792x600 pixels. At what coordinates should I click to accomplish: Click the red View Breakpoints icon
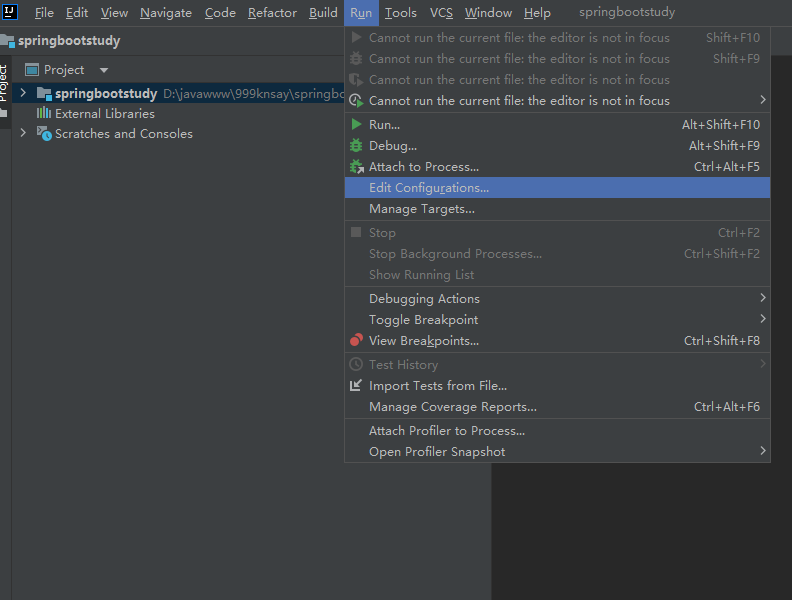pyautogui.click(x=356, y=341)
